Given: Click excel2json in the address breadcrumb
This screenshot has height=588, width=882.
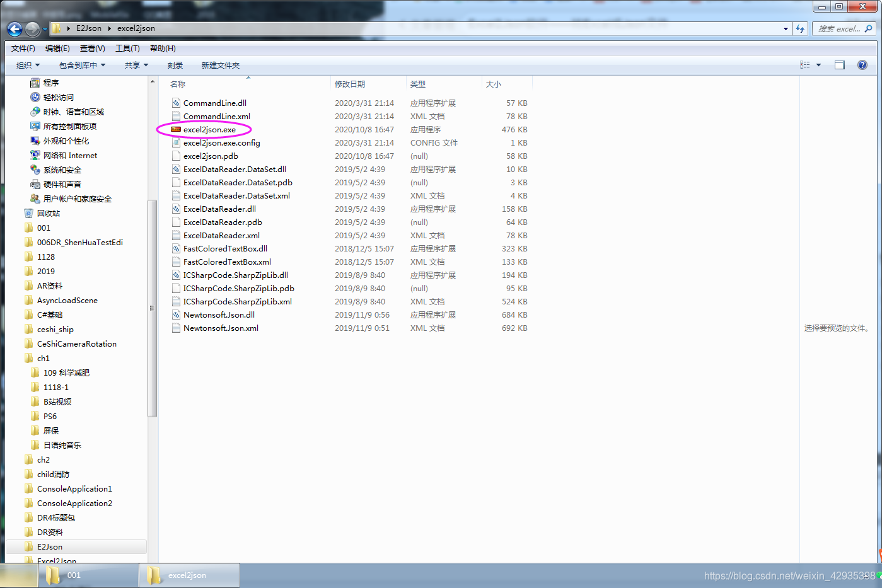Looking at the screenshot, I should [x=136, y=28].
